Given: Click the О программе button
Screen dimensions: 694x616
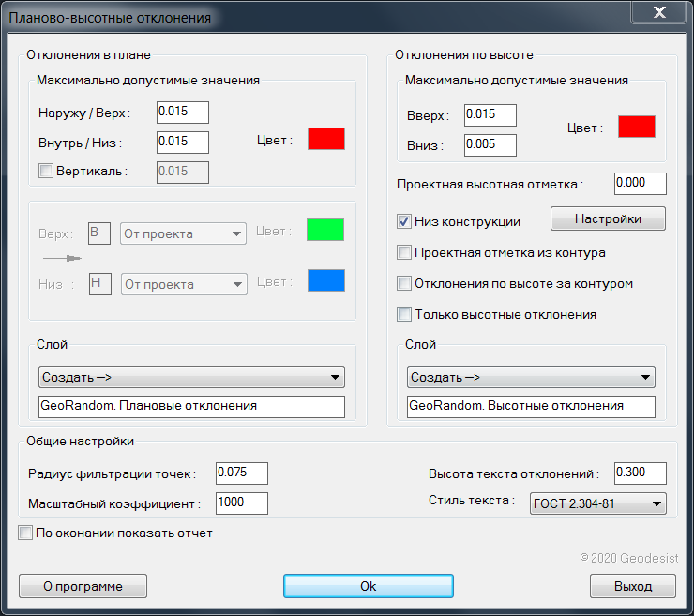Looking at the screenshot, I should tap(83, 586).
